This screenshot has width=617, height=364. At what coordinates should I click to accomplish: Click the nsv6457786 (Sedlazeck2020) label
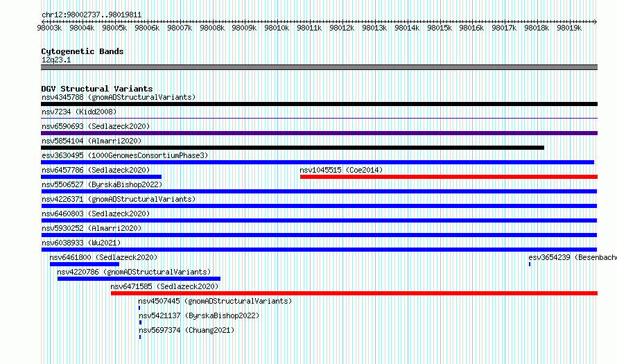pos(96,170)
